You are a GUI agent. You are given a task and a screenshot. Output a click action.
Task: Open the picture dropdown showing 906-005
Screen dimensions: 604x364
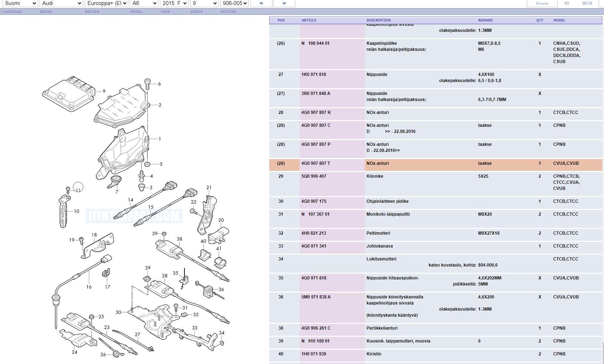pyautogui.click(x=234, y=3)
